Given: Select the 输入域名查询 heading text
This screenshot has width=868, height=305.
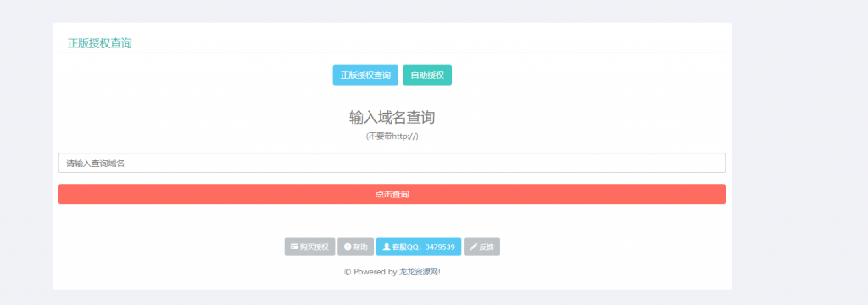Looking at the screenshot, I should tap(392, 118).
